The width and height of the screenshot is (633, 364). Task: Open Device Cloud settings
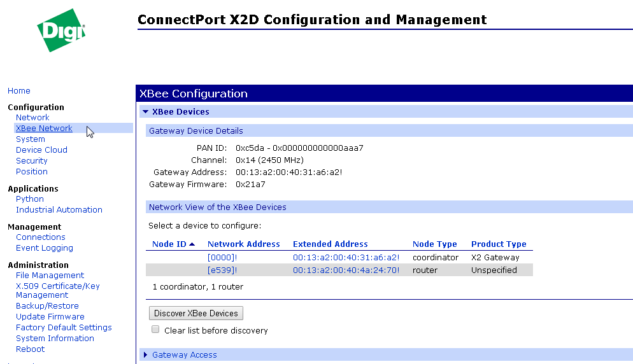point(41,150)
